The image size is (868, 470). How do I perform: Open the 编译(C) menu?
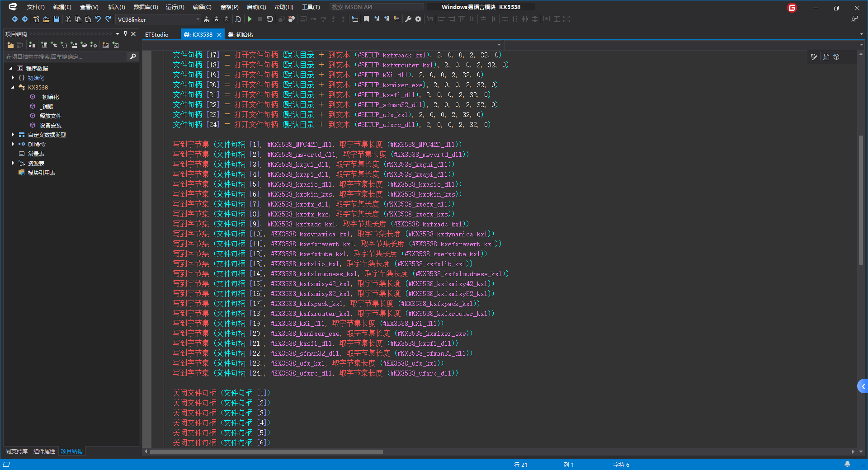(x=202, y=7)
